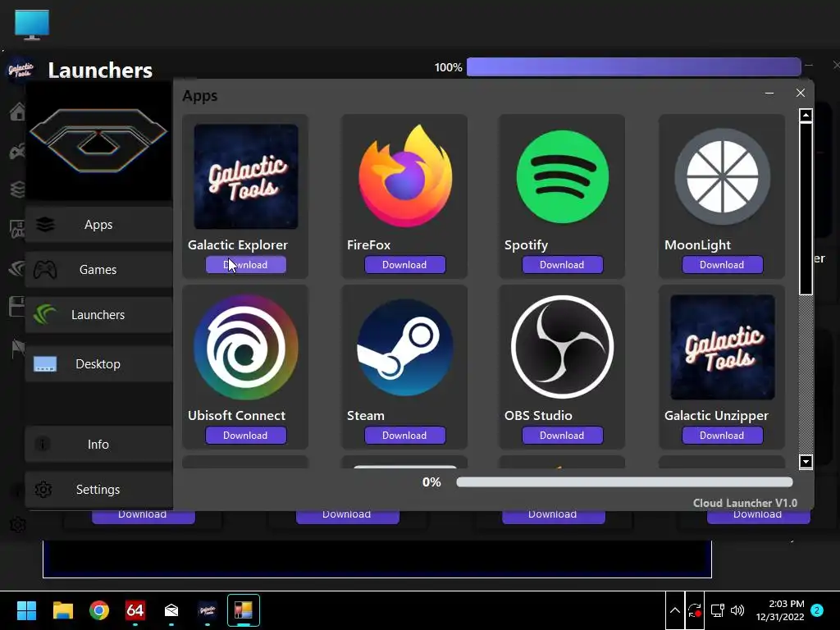This screenshot has width=840, height=630.
Task: Click the Ubisoft Connect logo icon
Action: pos(245,347)
